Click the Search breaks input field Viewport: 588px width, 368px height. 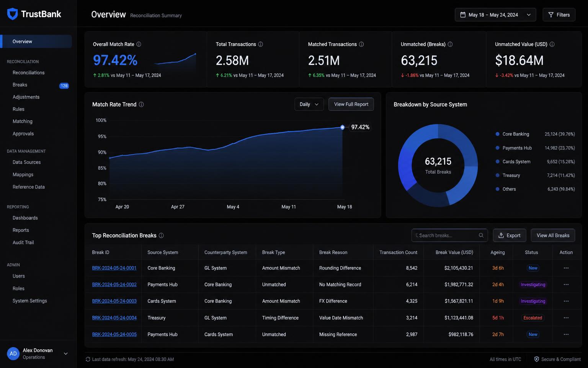pos(449,235)
